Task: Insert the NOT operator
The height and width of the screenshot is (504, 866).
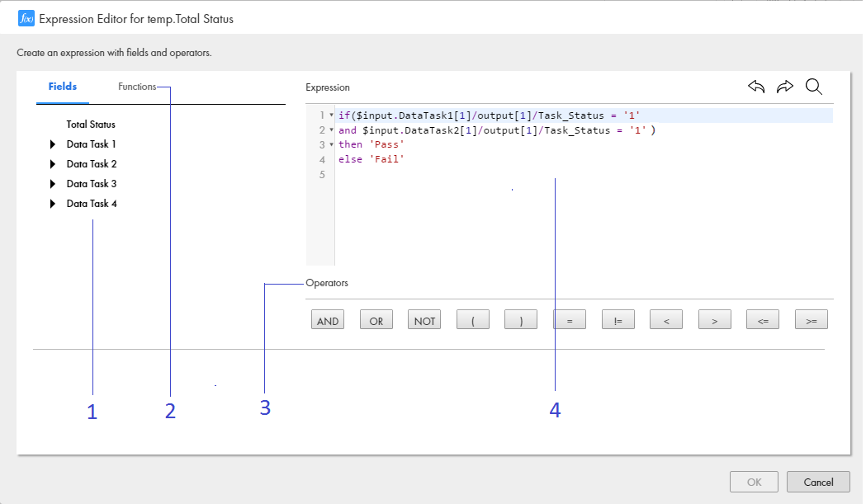Action: coord(424,319)
